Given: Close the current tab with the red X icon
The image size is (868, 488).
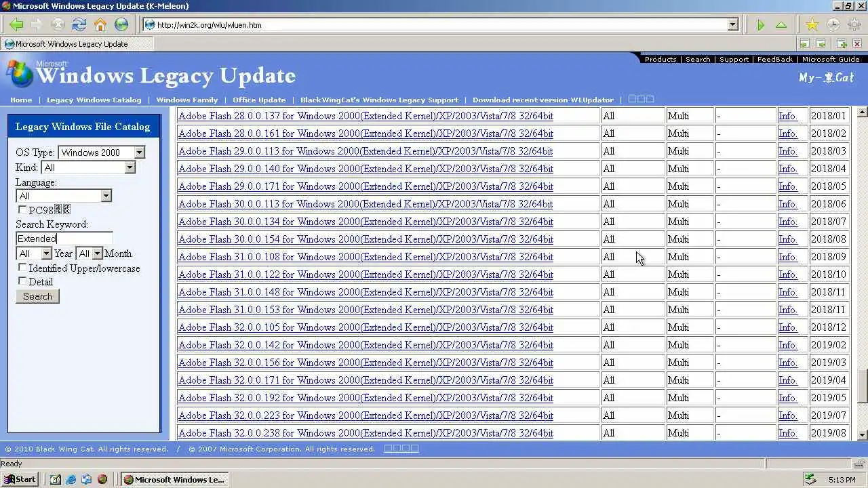Looking at the screenshot, I should tap(857, 44).
